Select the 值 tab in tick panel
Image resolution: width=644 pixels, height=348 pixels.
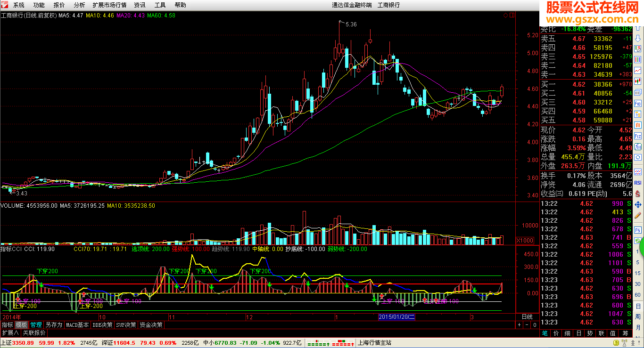click(x=612, y=333)
